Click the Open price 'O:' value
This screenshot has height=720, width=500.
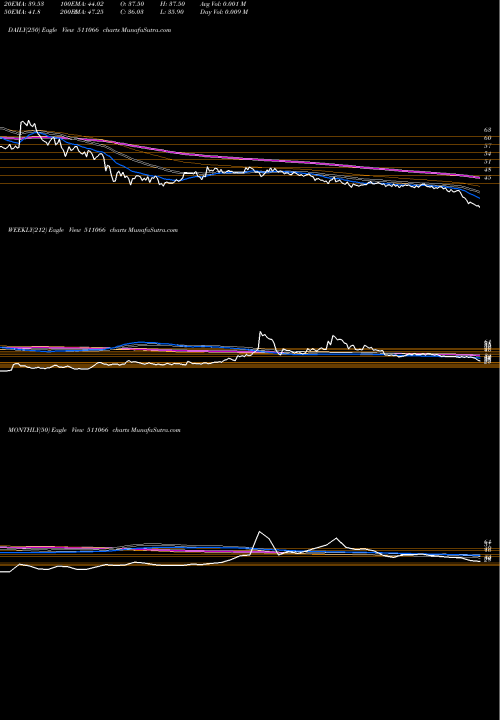[x=132, y=4]
